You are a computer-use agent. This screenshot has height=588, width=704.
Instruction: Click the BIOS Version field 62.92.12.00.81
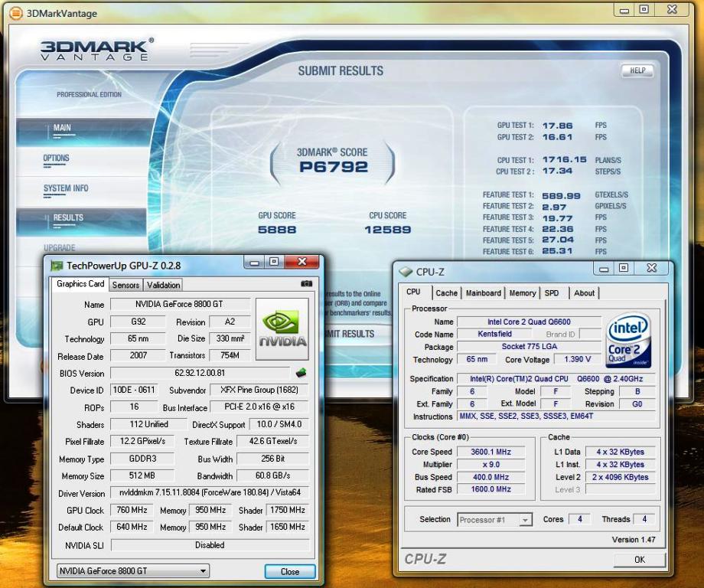point(200,373)
